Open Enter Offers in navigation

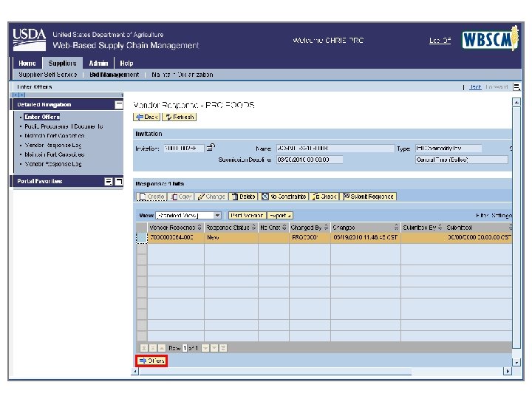(x=42, y=117)
